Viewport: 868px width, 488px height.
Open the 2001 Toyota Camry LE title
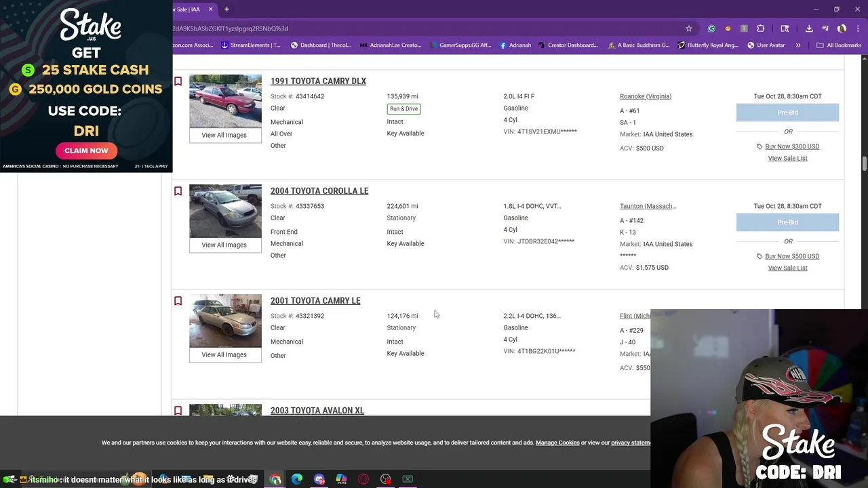tap(315, 301)
